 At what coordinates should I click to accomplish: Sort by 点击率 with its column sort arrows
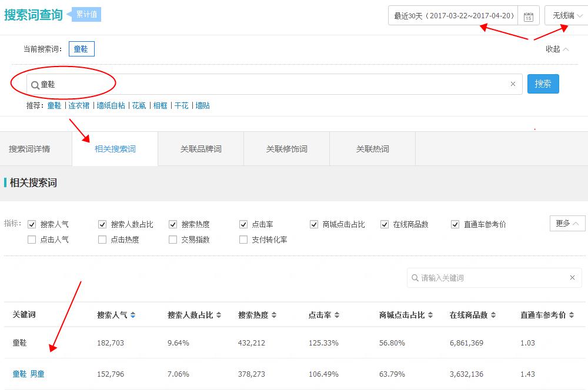(337, 314)
